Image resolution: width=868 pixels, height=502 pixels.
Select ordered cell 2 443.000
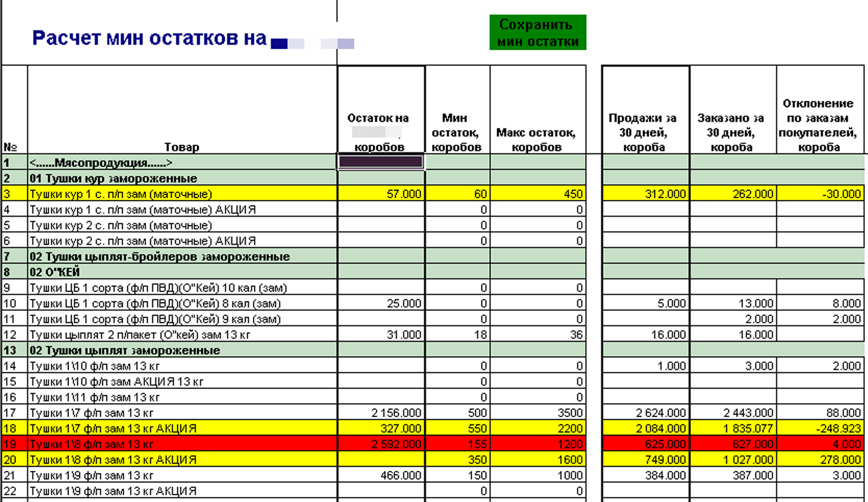[x=733, y=413]
